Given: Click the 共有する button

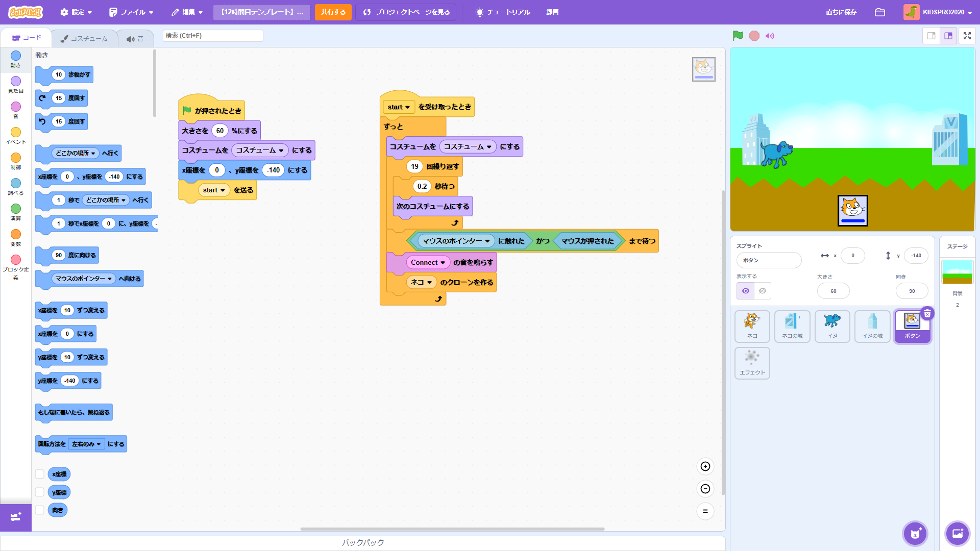Looking at the screenshot, I should pos(333,12).
